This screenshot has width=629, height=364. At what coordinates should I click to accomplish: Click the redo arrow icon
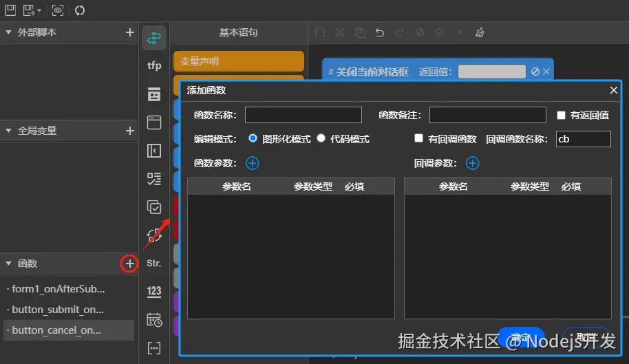click(400, 32)
